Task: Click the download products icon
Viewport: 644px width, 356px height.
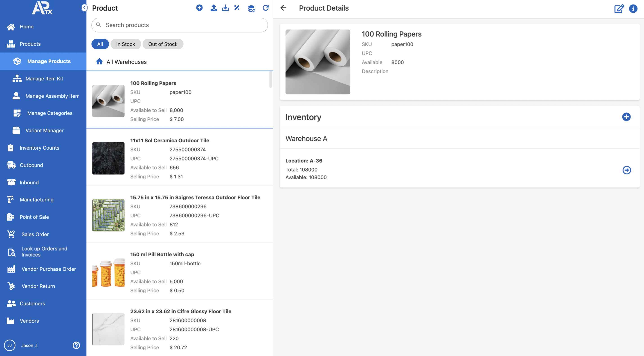Action: [225, 8]
